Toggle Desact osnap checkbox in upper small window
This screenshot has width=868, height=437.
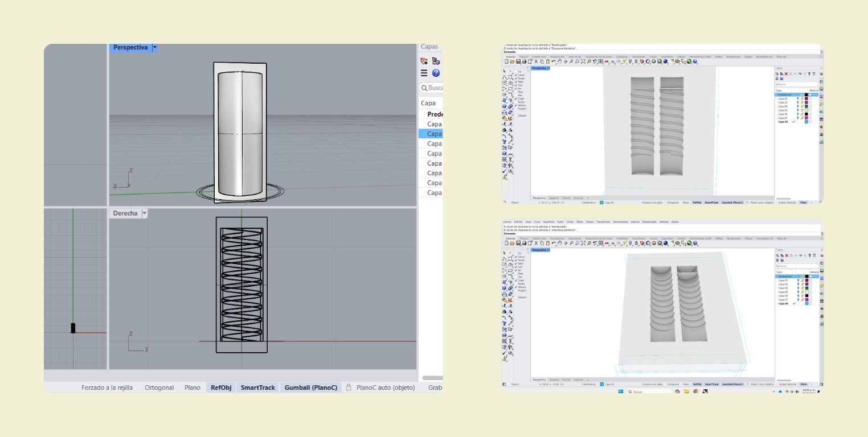click(516, 116)
